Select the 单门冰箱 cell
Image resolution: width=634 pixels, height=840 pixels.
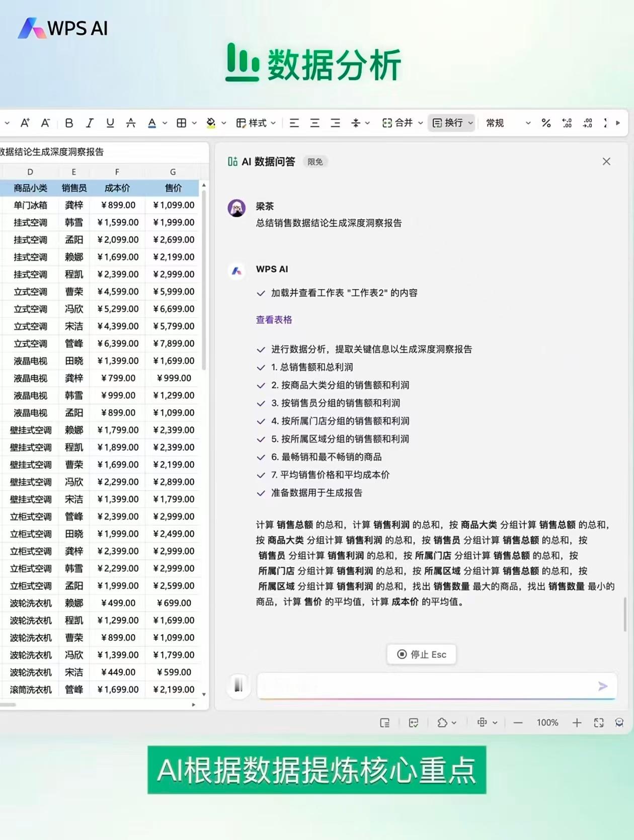pyautogui.click(x=30, y=205)
